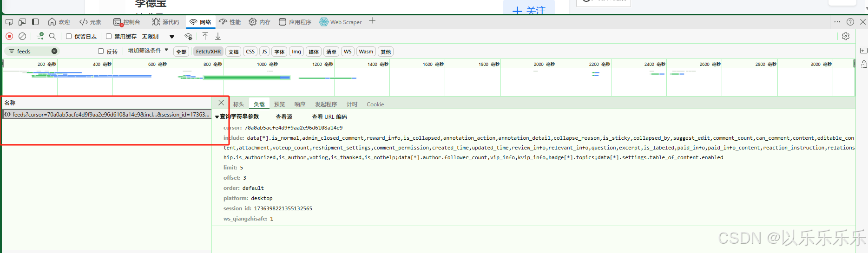The height and width of the screenshot is (253, 868).
Task: Open the 标头 headers tab
Action: tap(238, 104)
